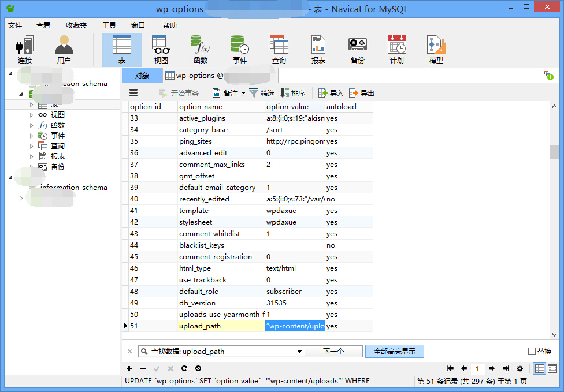This screenshot has height=392, width=564.
Task: Click the 下一个 (Next) button
Action: [x=333, y=351]
